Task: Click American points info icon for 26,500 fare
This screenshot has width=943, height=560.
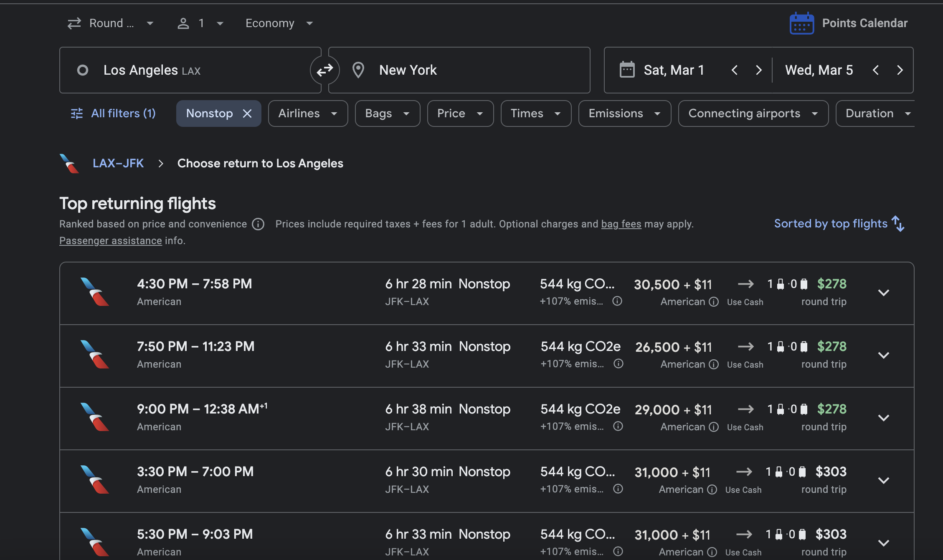Action: tap(714, 364)
